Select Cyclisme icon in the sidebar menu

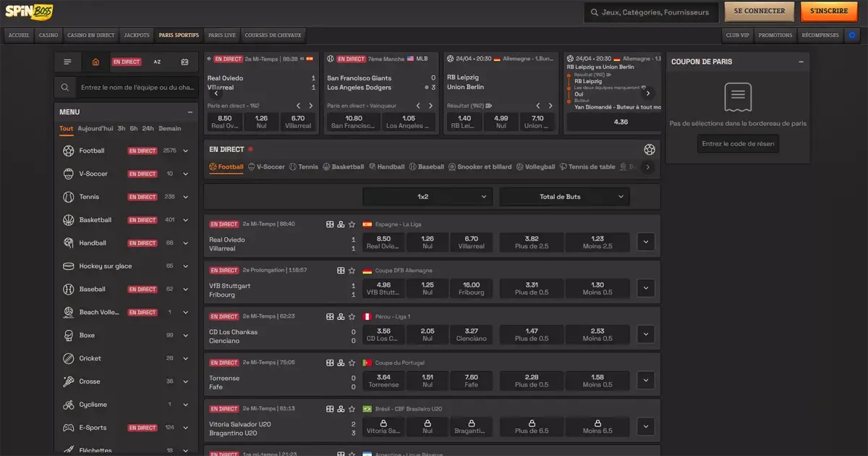[68, 405]
